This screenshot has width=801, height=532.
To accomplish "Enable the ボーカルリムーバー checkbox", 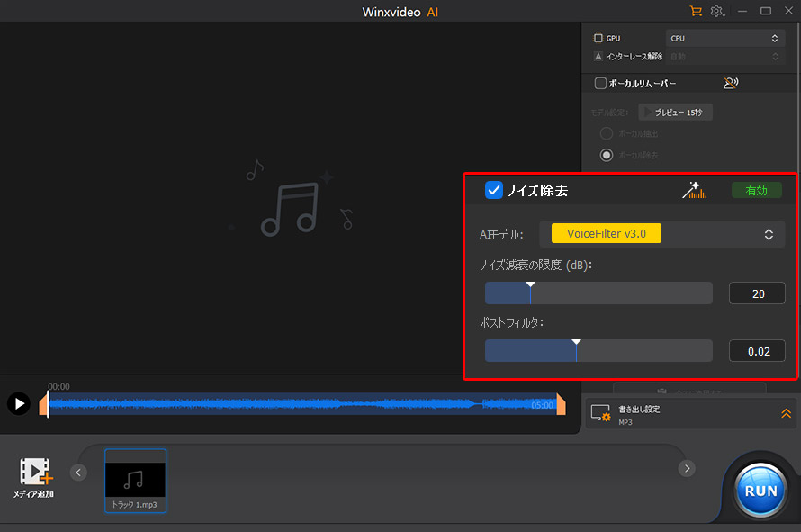I will (600, 83).
